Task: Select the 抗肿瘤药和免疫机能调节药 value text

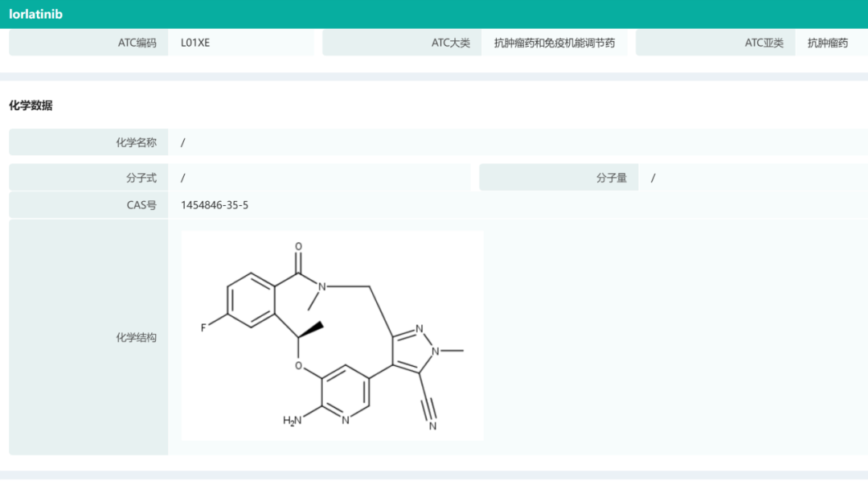Action: click(x=555, y=43)
